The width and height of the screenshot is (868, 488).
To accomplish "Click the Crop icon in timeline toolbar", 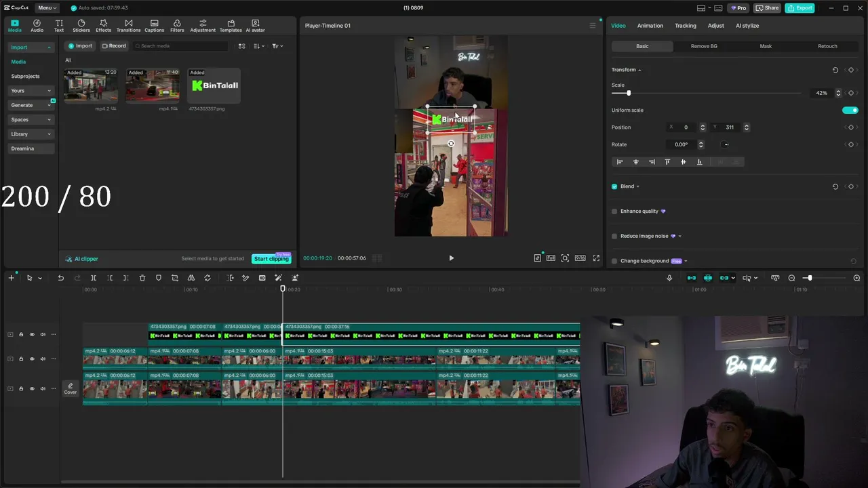I will point(175,278).
